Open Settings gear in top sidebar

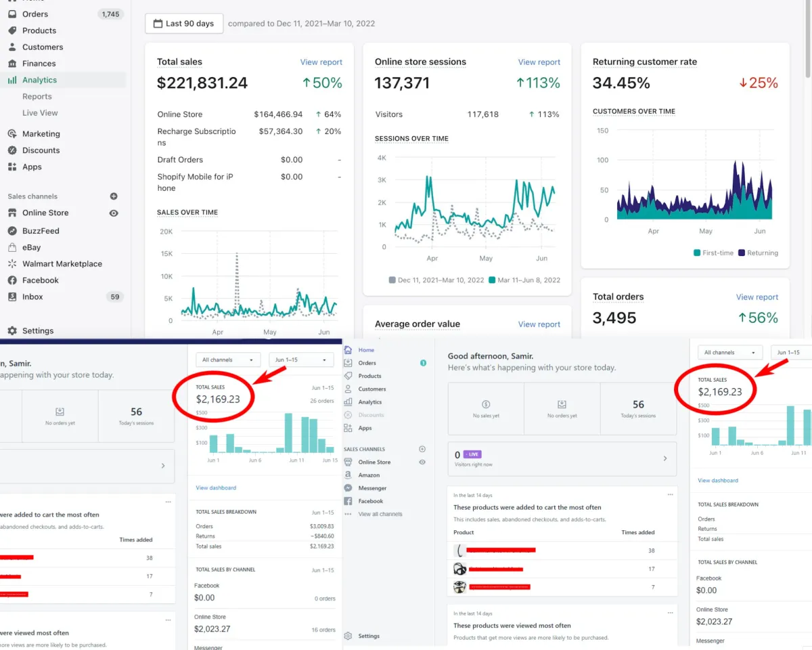(12, 331)
